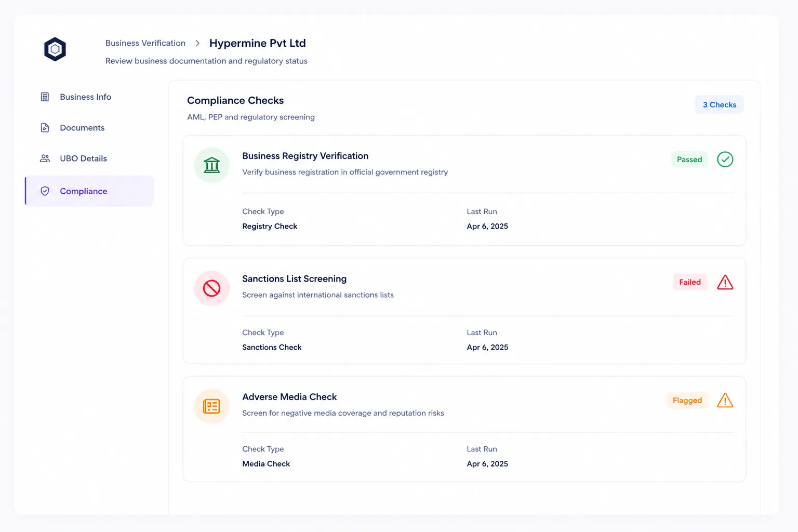Click the Sanctions List Screening heading
This screenshot has height=532, width=798.
[x=294, y=279]
